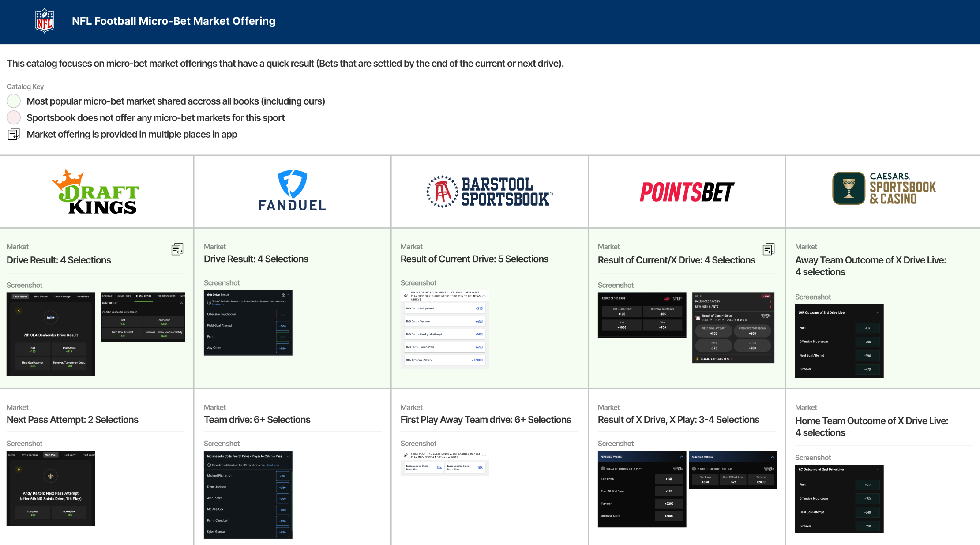This screenshot has width=980, height=545.
Task: Click the NFL shield logo in header
Action: [45, 21]
